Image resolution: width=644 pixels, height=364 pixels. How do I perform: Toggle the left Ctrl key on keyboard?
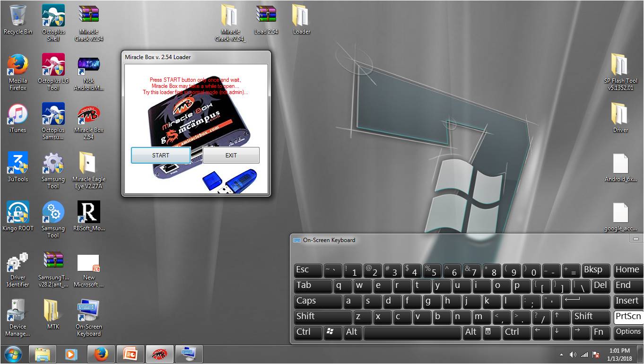tap(308, 333)
